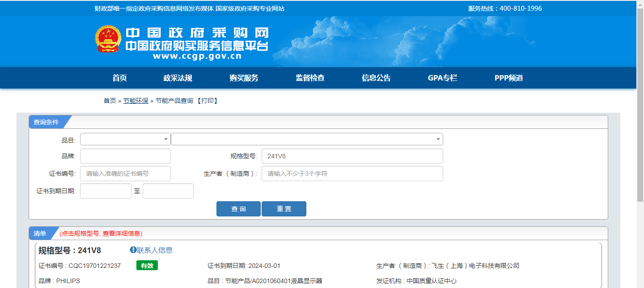Focus the 品牌 input field

coord(125,156)
